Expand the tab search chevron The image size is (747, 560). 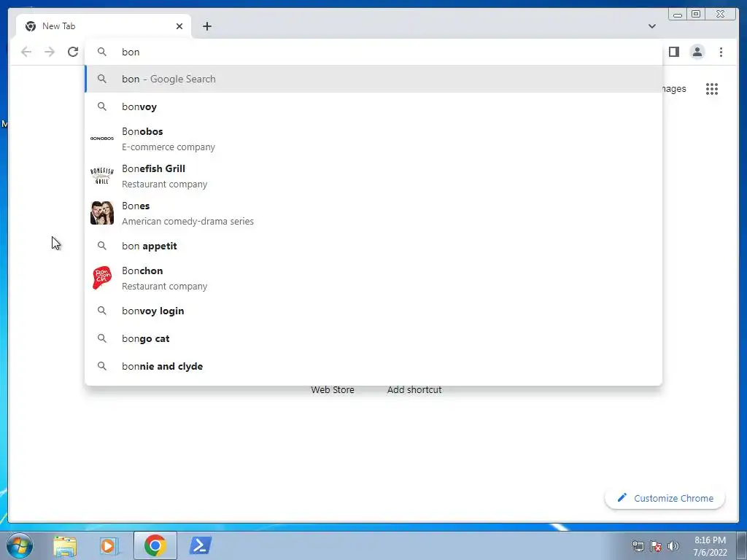pos(651,26)
